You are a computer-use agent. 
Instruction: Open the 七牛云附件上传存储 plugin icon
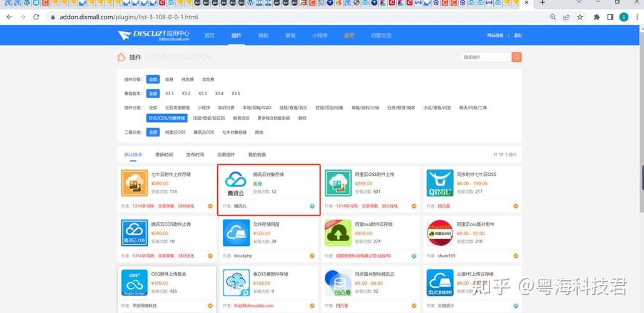click(135, 183)
